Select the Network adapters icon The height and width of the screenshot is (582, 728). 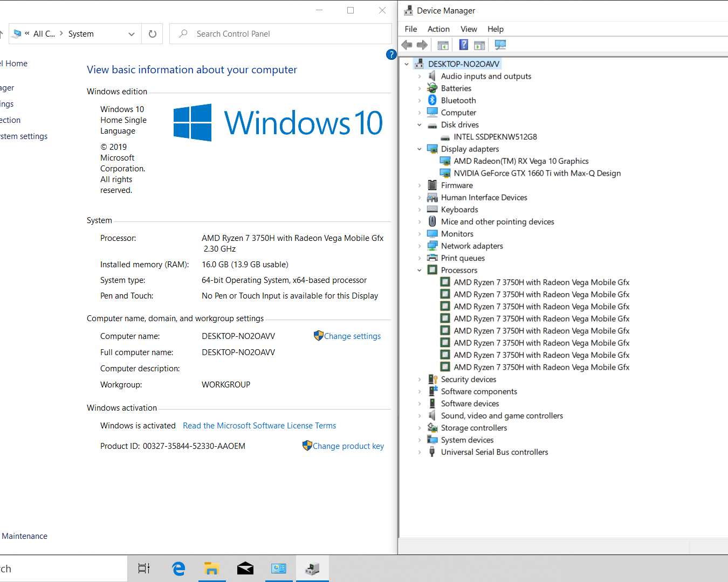[x=432, y=246]
